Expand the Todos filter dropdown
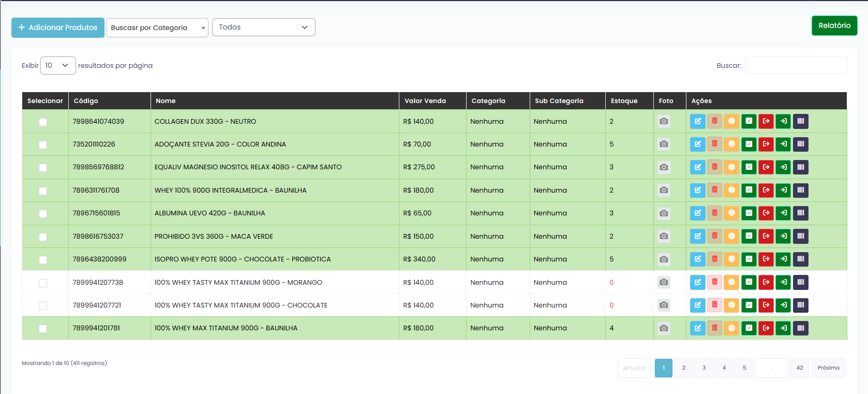This screenshot has width=868, height=394. pos(263,27)
